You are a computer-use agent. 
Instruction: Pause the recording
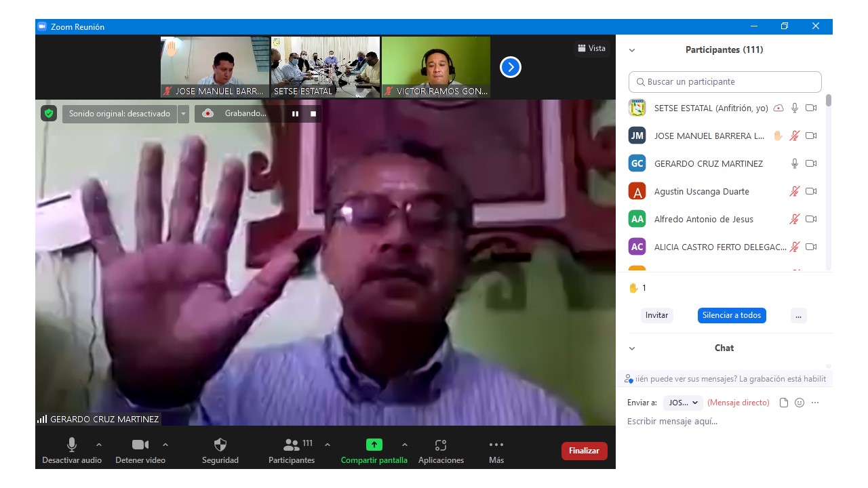[x=295, y=114]
